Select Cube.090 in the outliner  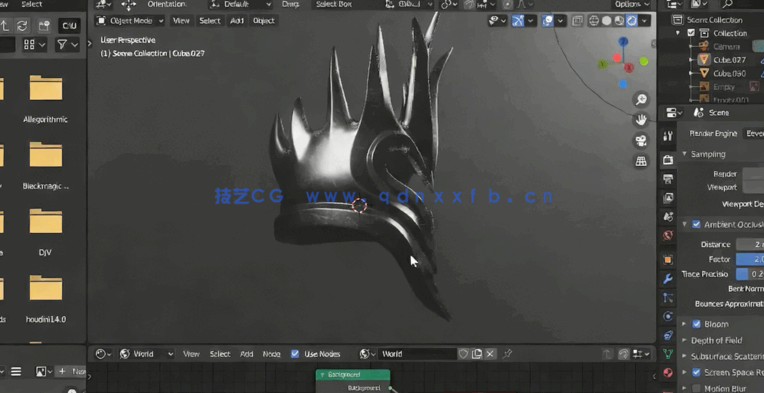point(730,73)
